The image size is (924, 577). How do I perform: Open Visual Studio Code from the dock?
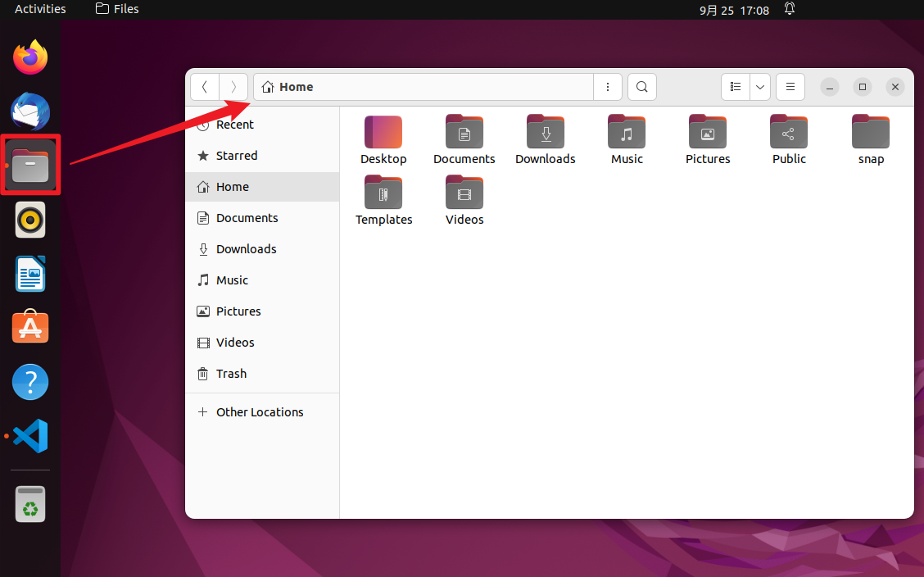click(x=29, y=436)
